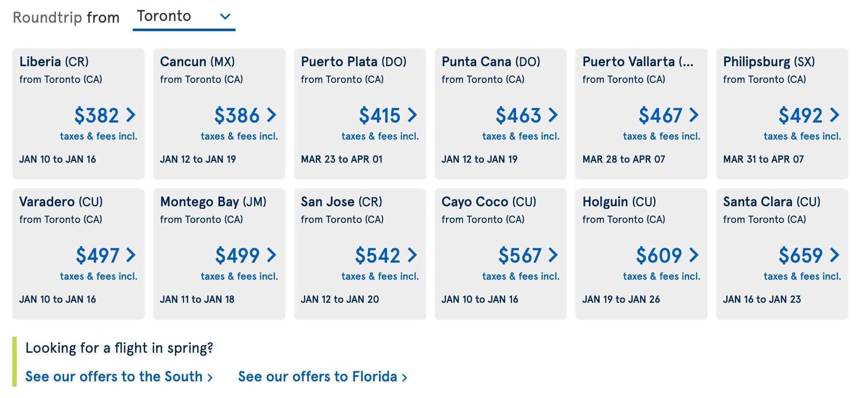This screenshot has height=398, width=868.
Task: Click the taxes & fees incl. text under $492
Action: point(802,136)
